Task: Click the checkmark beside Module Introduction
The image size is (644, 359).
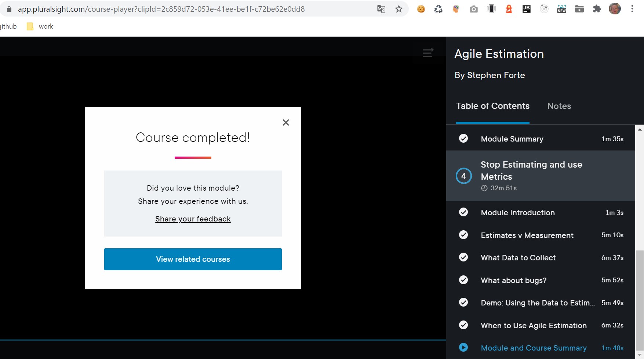Action: [x=463, y=212]
